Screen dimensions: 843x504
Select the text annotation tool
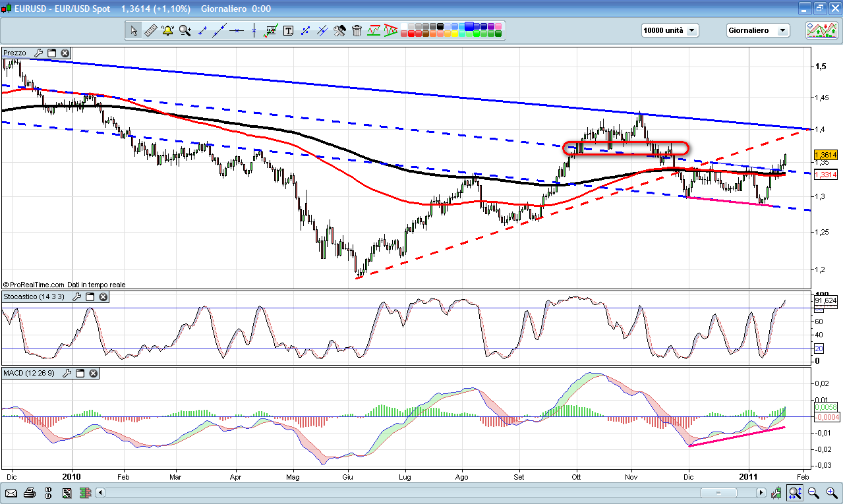tap(288, 30)
